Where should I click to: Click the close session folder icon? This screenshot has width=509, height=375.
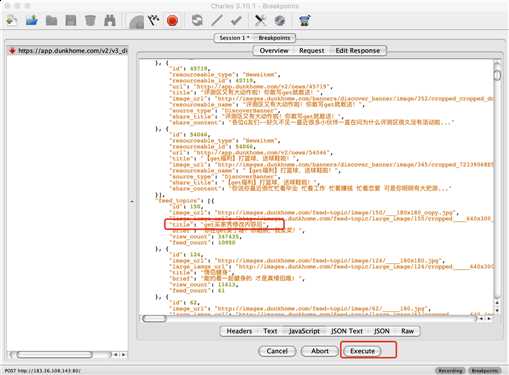(51, 20)
